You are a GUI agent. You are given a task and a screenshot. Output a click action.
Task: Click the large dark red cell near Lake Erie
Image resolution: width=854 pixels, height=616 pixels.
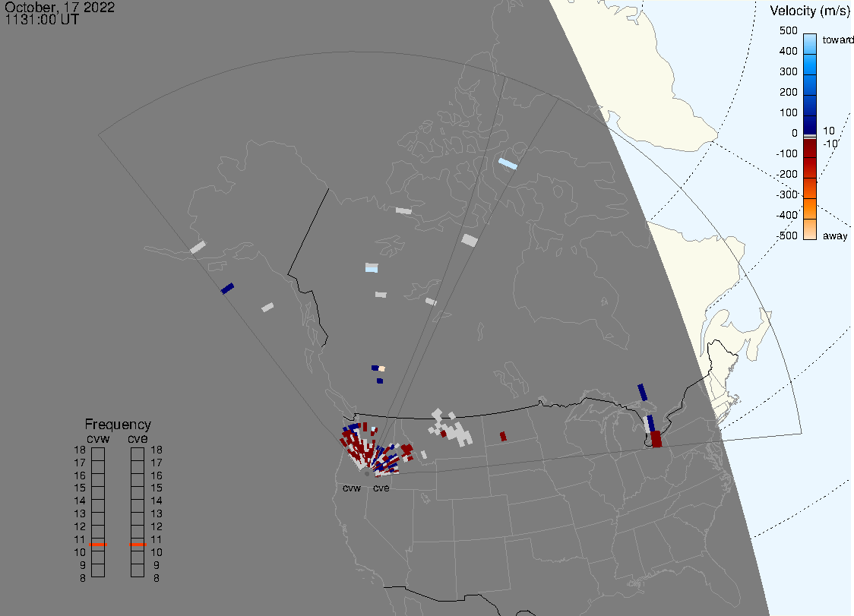[656, 439]
